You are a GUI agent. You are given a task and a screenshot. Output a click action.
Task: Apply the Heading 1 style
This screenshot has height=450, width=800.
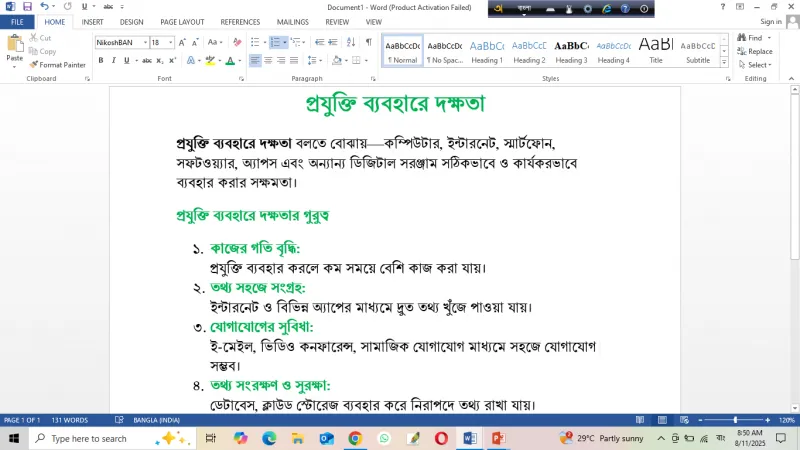(x=487, y=51)
